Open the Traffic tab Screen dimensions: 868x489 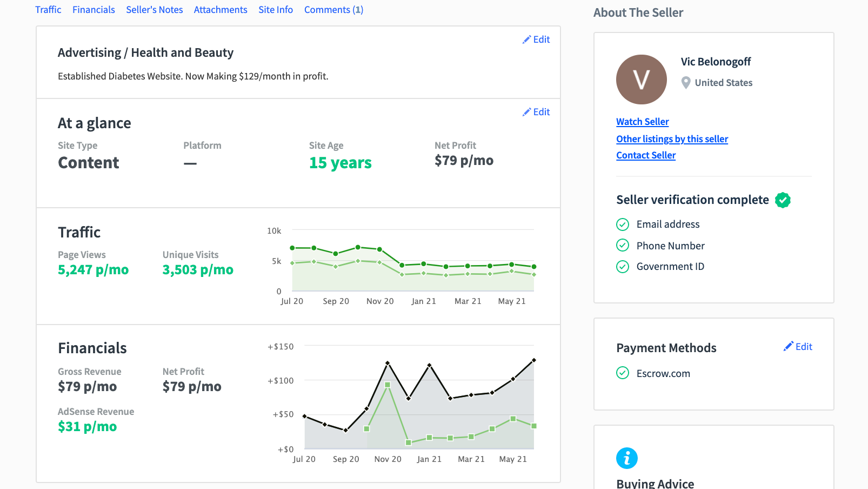(x=48, y=10)
